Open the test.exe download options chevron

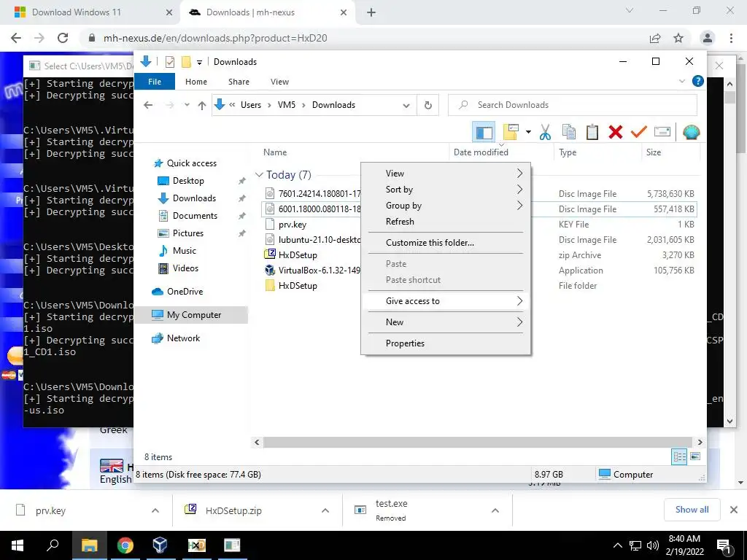coord(495,510)
